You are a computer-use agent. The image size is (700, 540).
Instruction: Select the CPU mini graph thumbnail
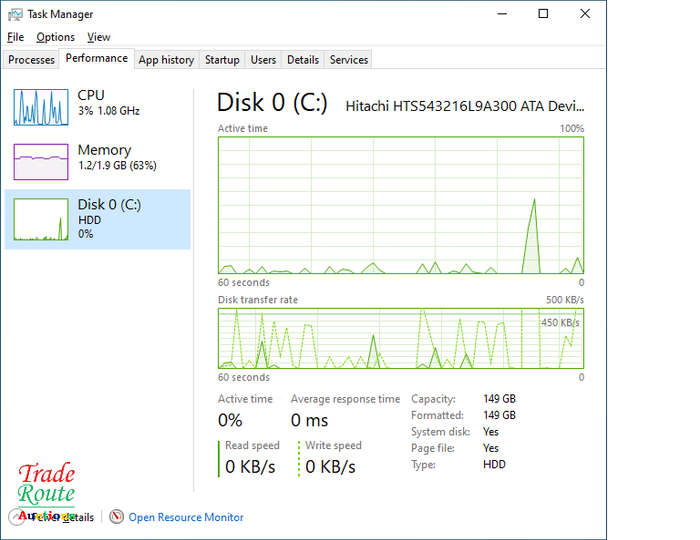click(x=41, y=107)
